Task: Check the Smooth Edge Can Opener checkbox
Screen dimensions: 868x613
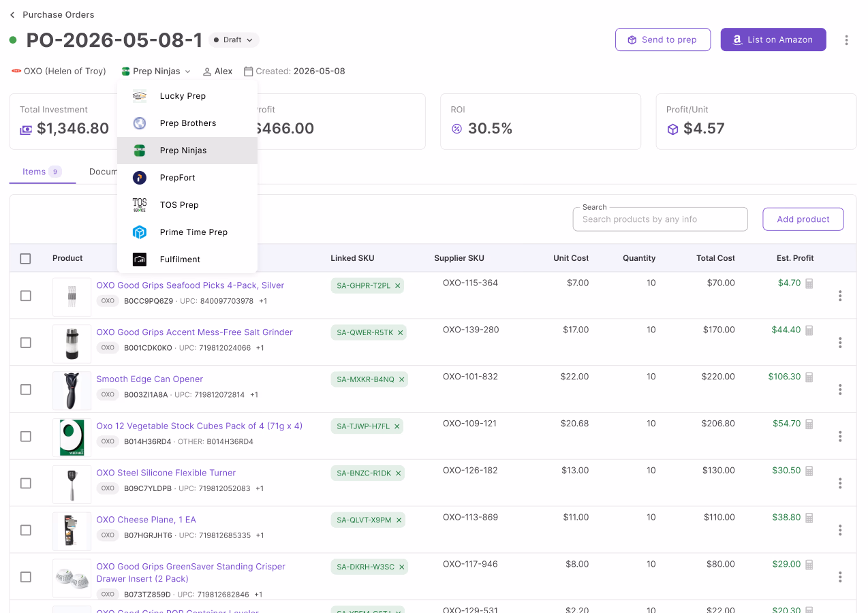Action: click(x=25, y=390)
